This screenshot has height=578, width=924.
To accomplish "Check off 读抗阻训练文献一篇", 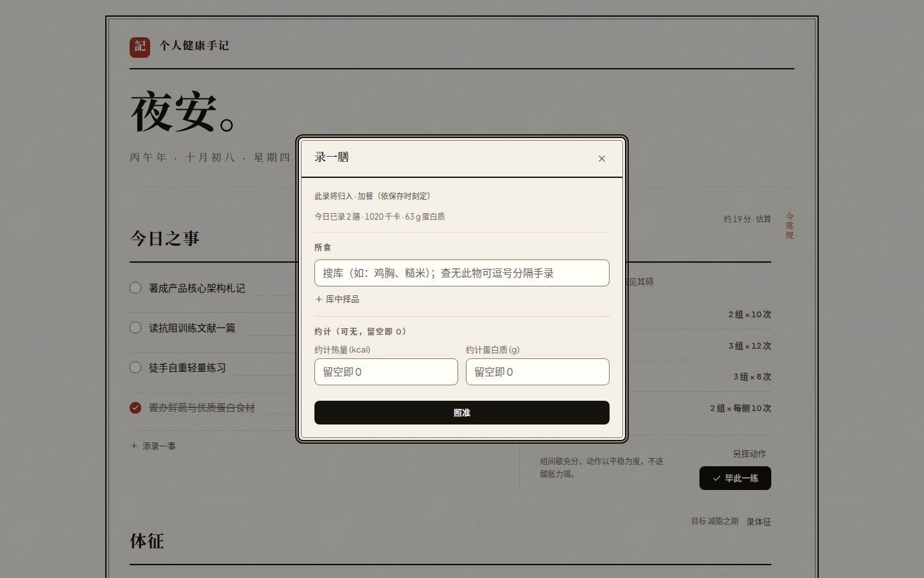I will [135, 328].
